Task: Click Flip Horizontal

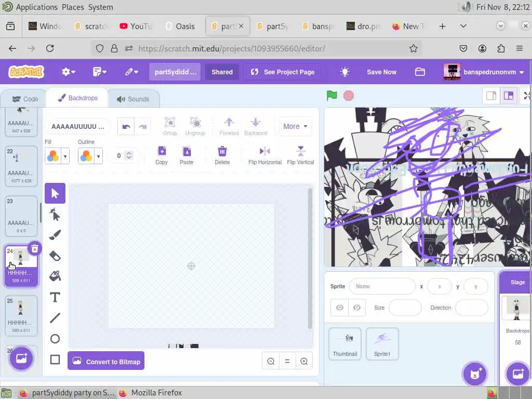Action: coord(265,155)
